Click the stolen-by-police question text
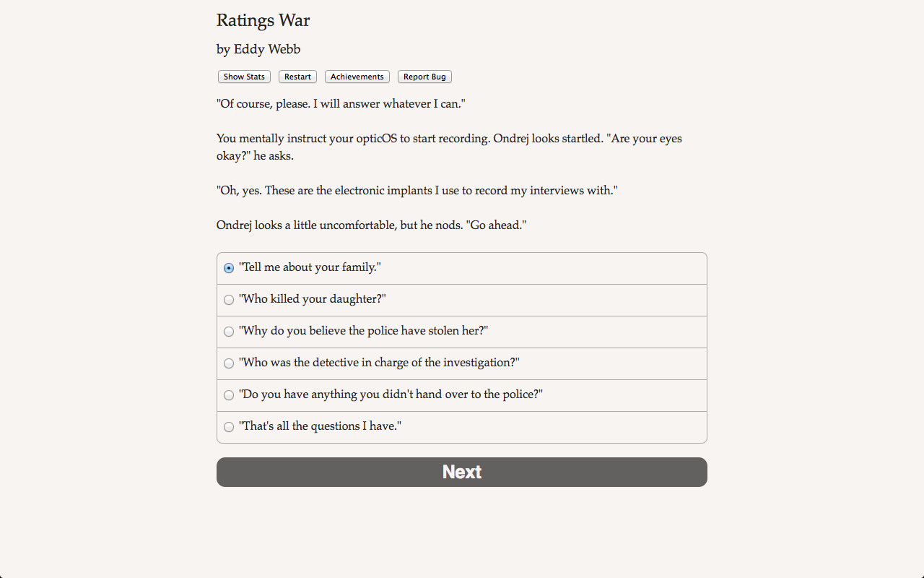924x578 pixels. pos(363,330)
